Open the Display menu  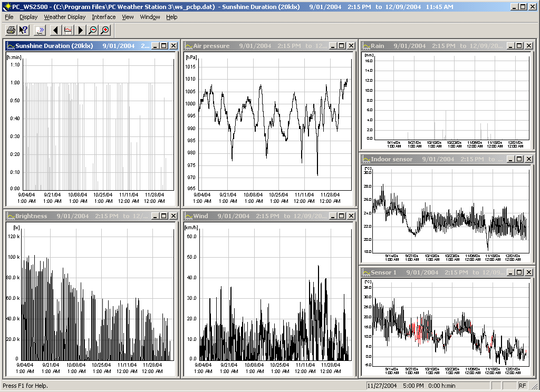click(28, 17)
